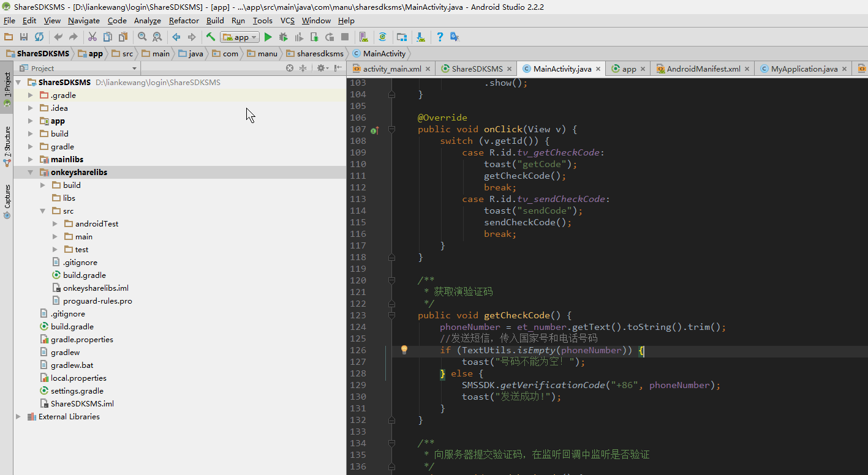Open the Project view selector dropdown
The width and height of the screenshot is (868, 475).
[x=78, y=69]
